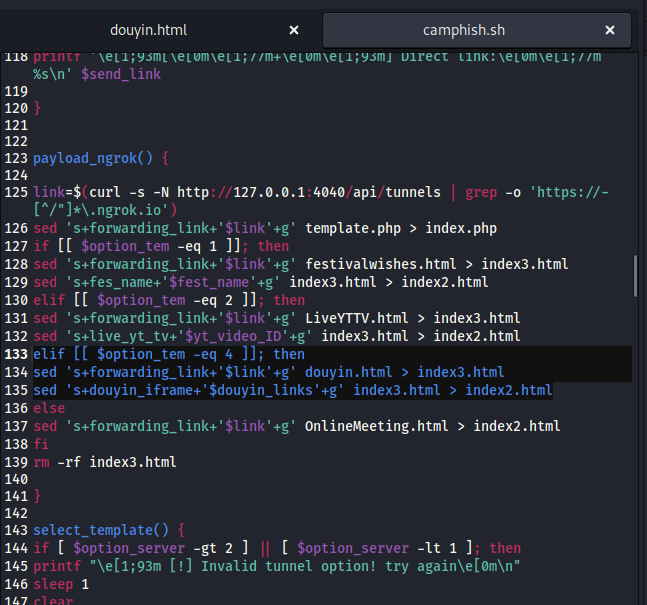Screen dimensions: 647x605
Task: Click the rm -rf index3.html command
Action: [x=104, y=462]
